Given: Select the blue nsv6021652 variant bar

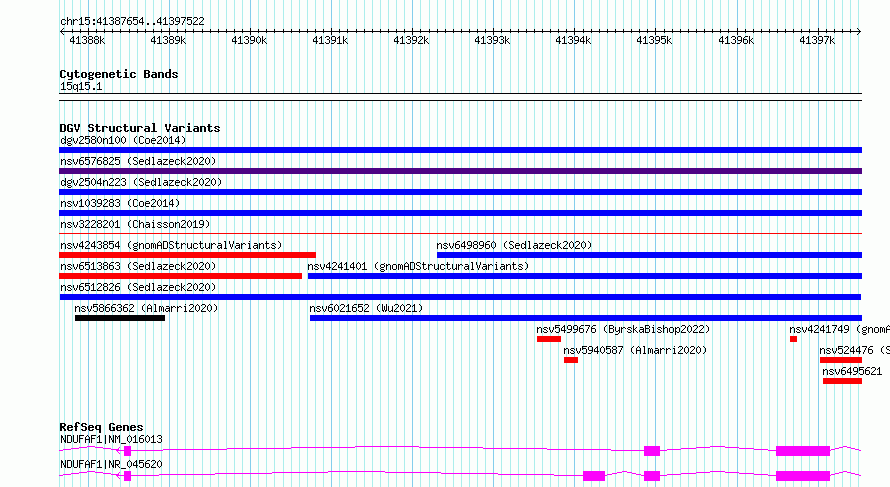Looking at the screenshot, I should click(586, 318).
